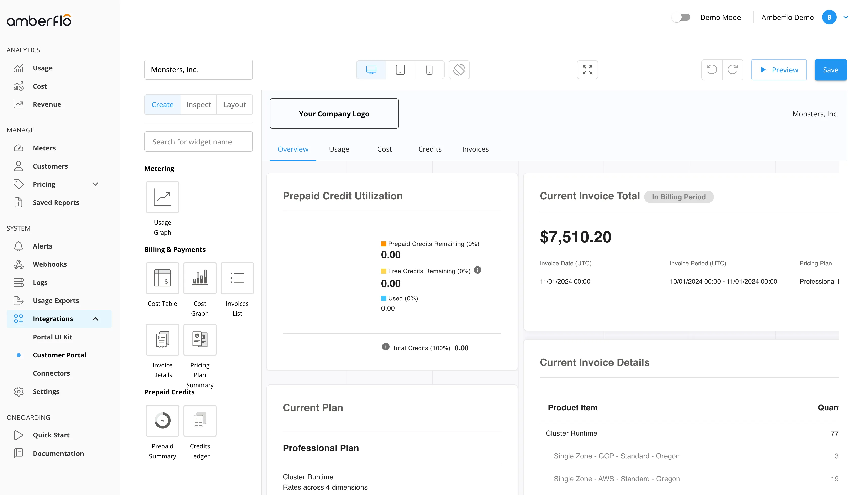The width and height of the screenshot is (868, 495).
Task: Switch to the Inspect tab
Action: point(199,105)
